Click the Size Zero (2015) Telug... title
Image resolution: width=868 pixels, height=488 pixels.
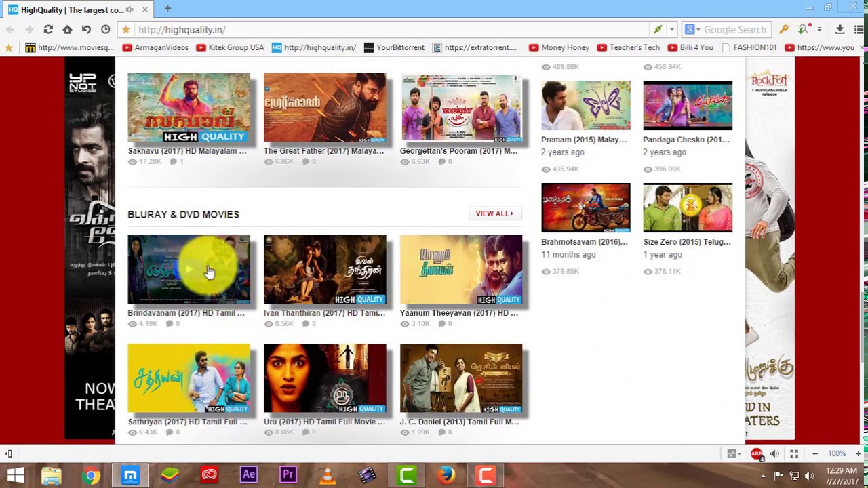coord(687,242)
